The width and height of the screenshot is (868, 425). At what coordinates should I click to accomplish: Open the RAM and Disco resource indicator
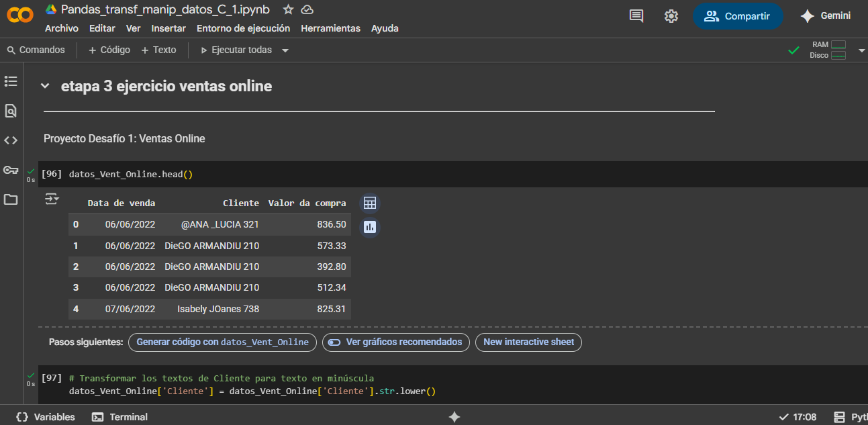[x=828, y=50]
